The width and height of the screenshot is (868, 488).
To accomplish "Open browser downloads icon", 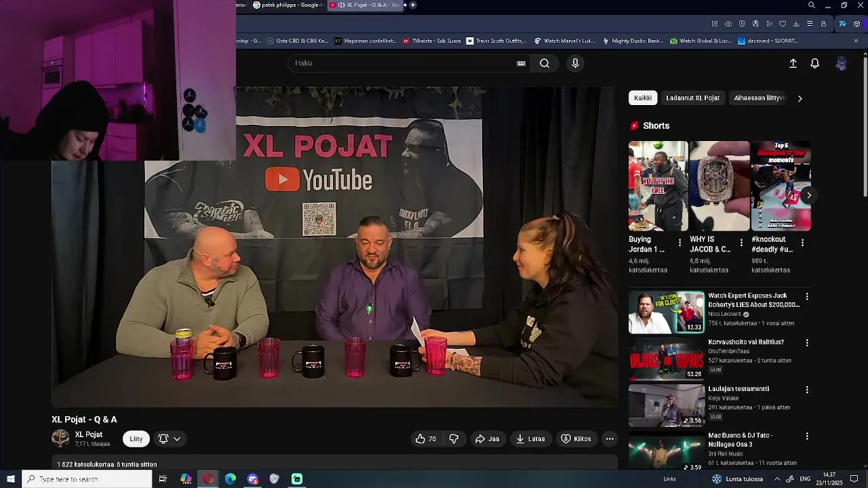I will (796, 24).
